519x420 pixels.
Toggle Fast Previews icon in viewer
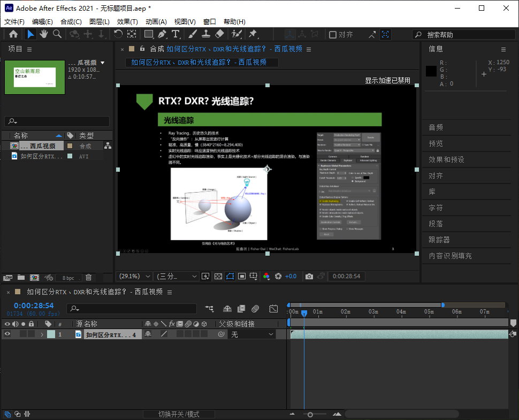pyautogui.click(x=205, y=277)
